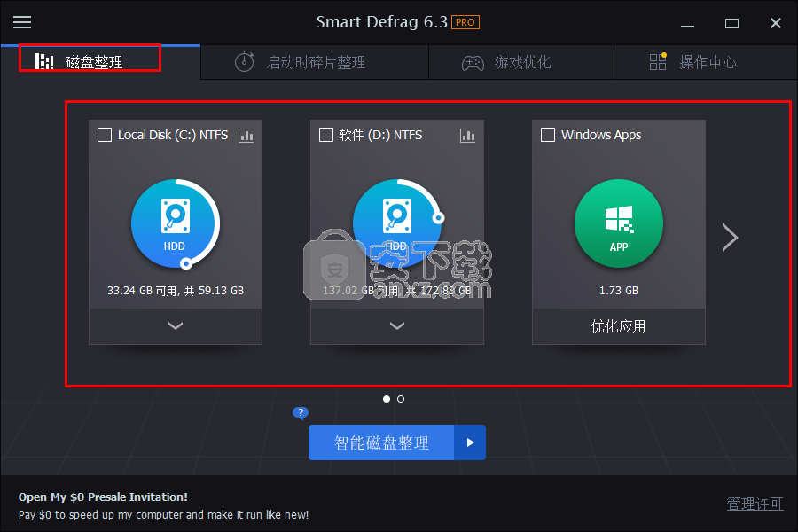Click 1.73 GB size text
The height and width of the screenshot is (532, 798).
pyautogui.click(x=619, y=291)
